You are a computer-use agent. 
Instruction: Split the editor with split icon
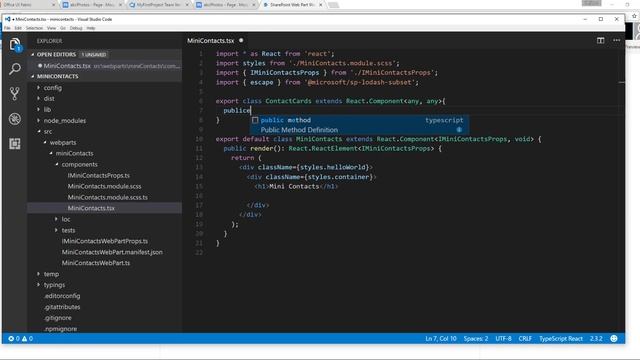click(x=600, y=40)
